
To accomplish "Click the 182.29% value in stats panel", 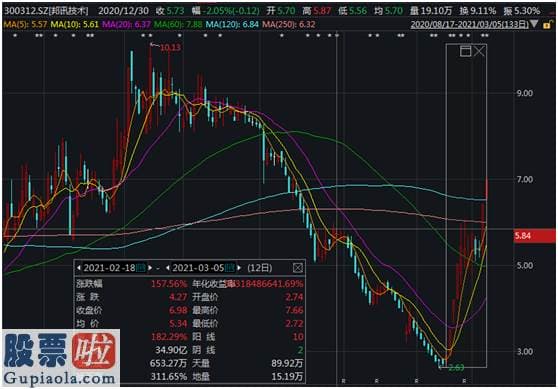I will tap(169, 337).
